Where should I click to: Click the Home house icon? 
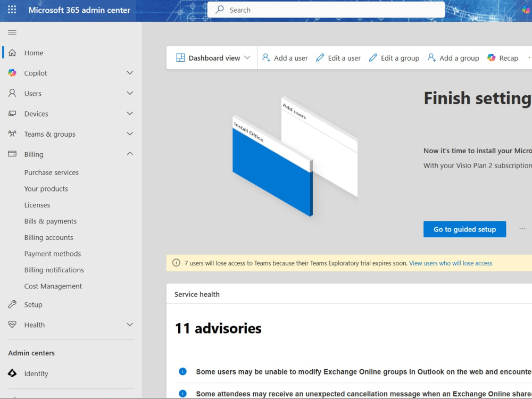point(12,53)
